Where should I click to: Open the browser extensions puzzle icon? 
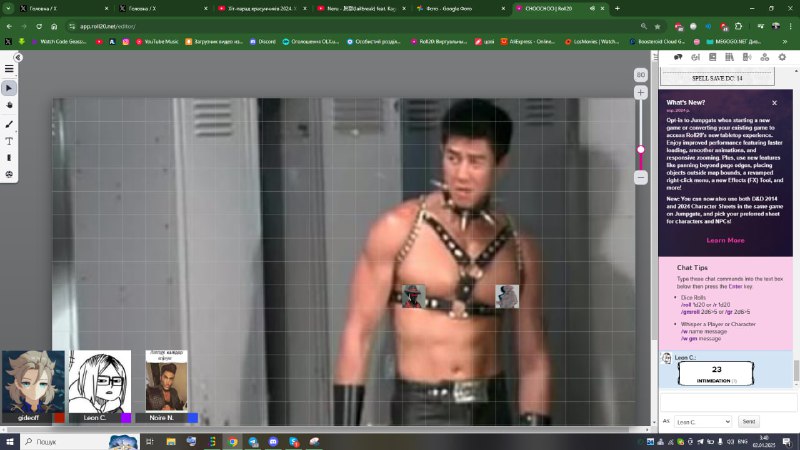(x=738, y=26)
